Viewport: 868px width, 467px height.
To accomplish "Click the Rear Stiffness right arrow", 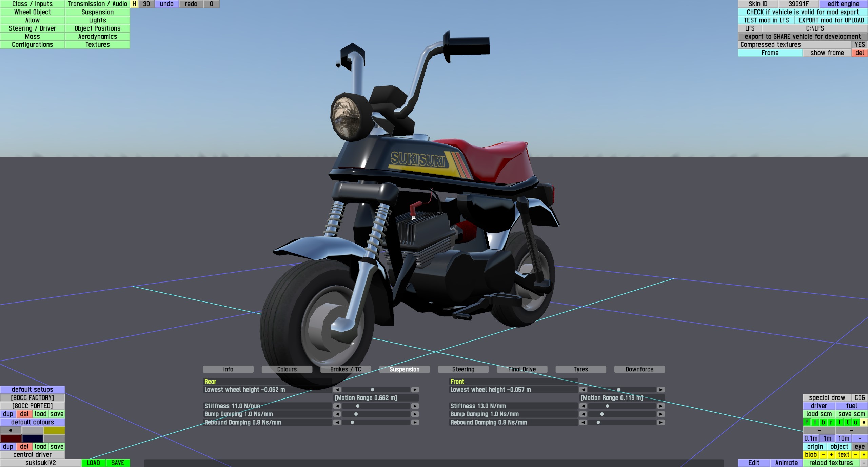I will click(415, 406).
